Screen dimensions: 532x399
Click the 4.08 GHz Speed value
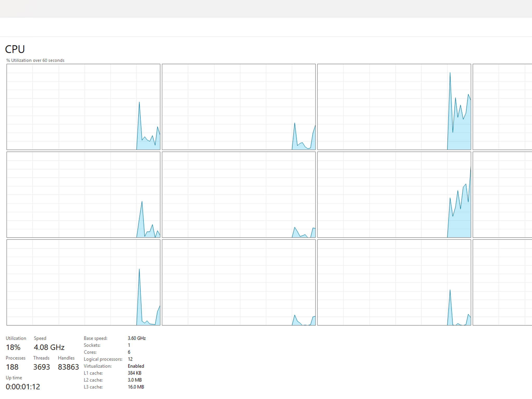49,347
